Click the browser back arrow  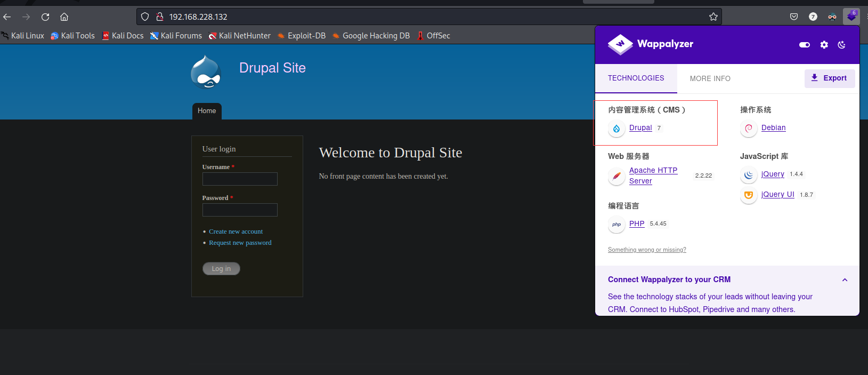(x=7, y=17)
